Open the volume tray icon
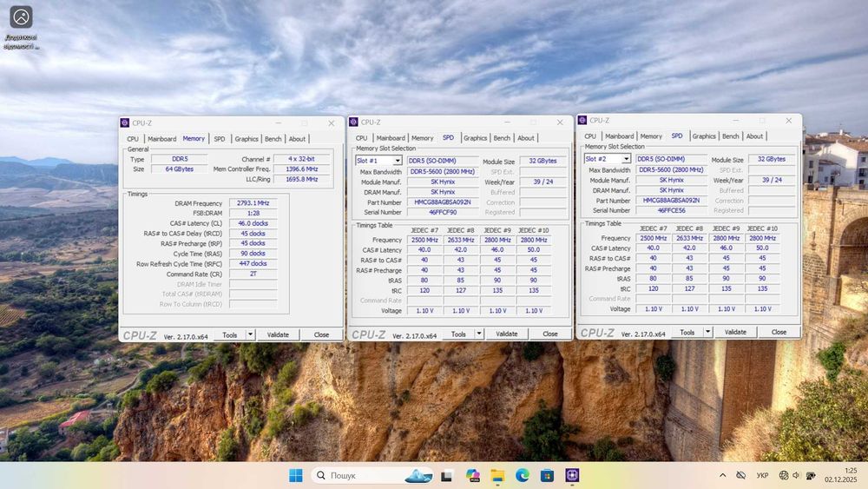Screen dimensions: 868x489 click(796, 475)
